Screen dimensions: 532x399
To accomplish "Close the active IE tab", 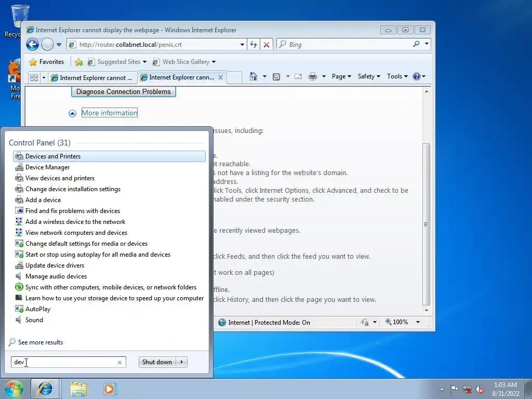I will point(220,77).
